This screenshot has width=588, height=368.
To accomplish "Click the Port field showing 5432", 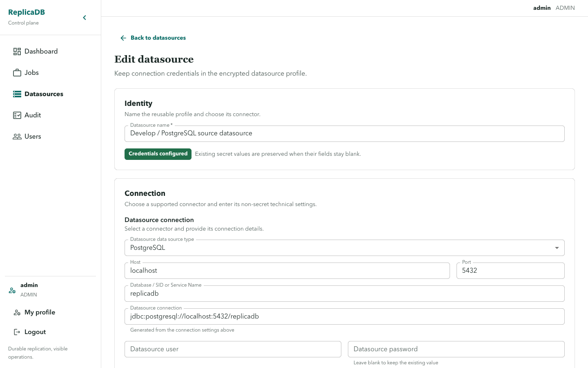I will (510, 271).
